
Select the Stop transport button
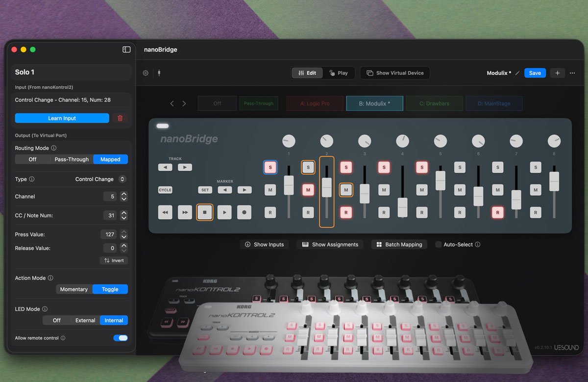[205, 212]
